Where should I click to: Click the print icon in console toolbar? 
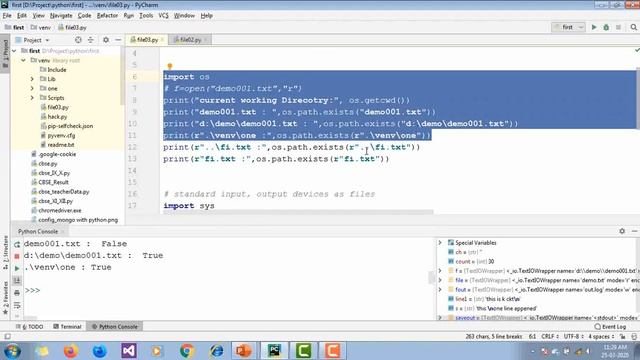pyautogui.click(x=17, y=293)
